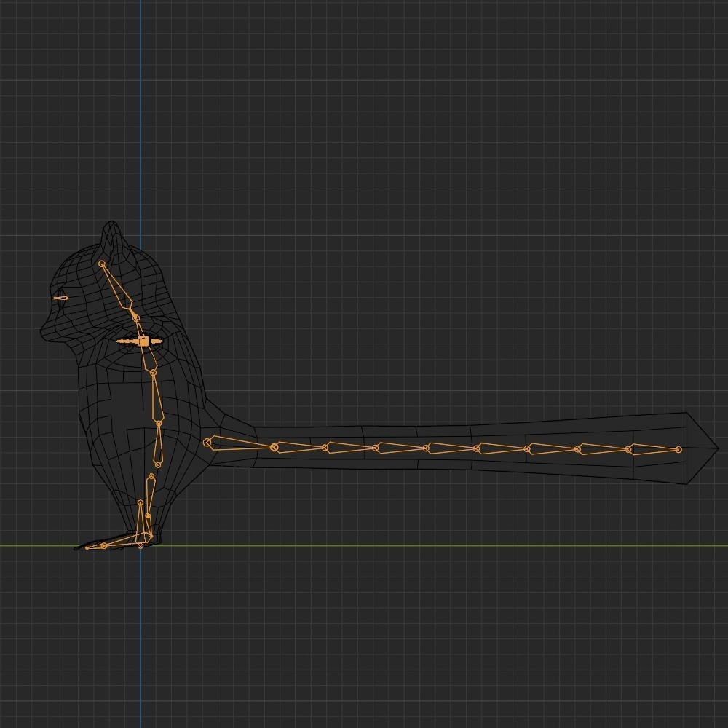The width and height of the screenshot is (728, 728).
Task: Select the small eye bone near the cat's face
Action: point(62,297)
